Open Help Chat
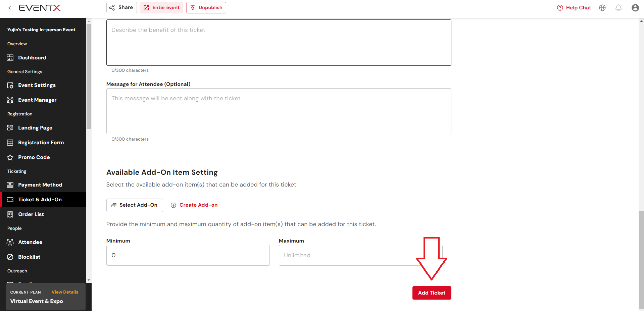644x311 pixels. [574, 8]
